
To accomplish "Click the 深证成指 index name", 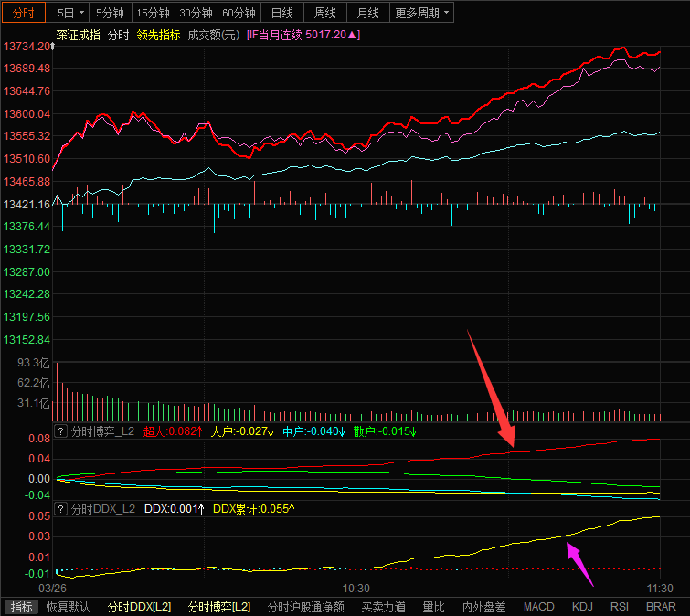I will coord(78,35).
